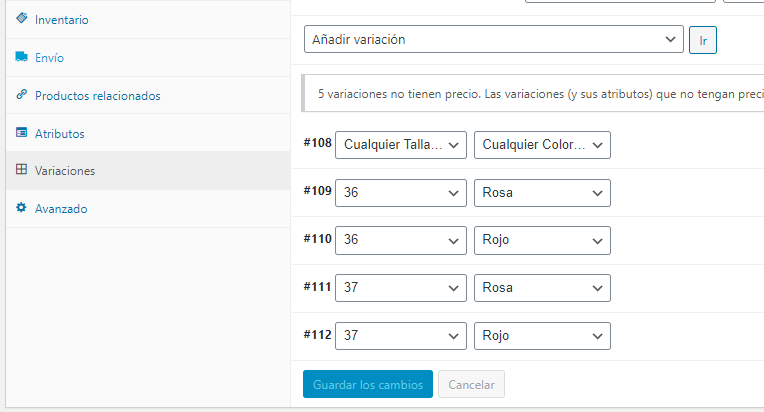This screenshot has width=764, height=412.
Task: Click Guardar los cambios button
Action: 367,385
